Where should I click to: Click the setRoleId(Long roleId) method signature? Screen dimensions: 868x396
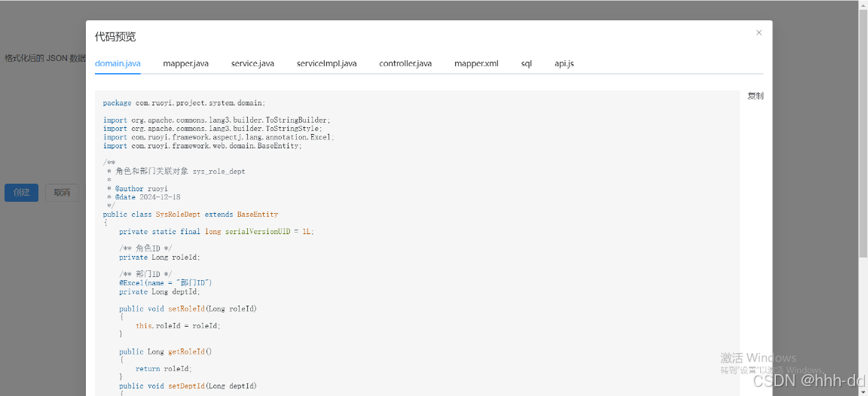tap(188, 309)
